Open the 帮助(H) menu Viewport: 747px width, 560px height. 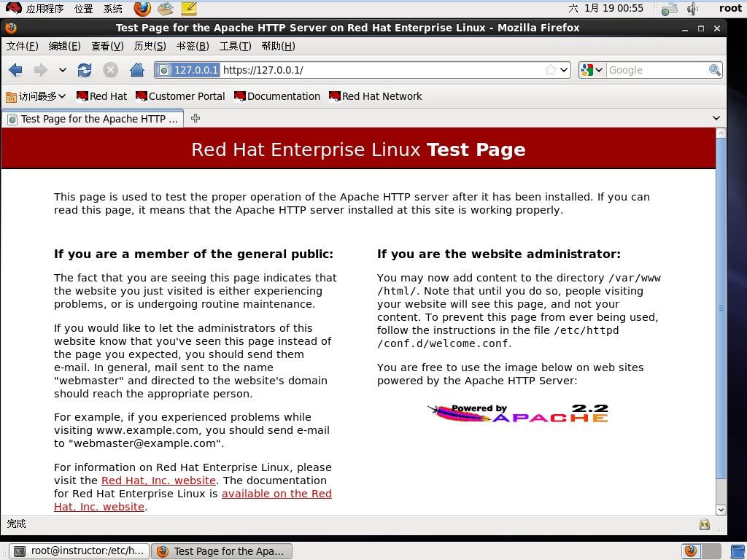(278, 46)
